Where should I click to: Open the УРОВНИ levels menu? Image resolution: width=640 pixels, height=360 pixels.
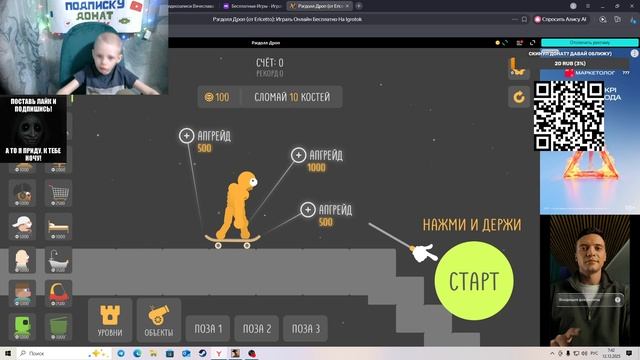coord(110,320)
